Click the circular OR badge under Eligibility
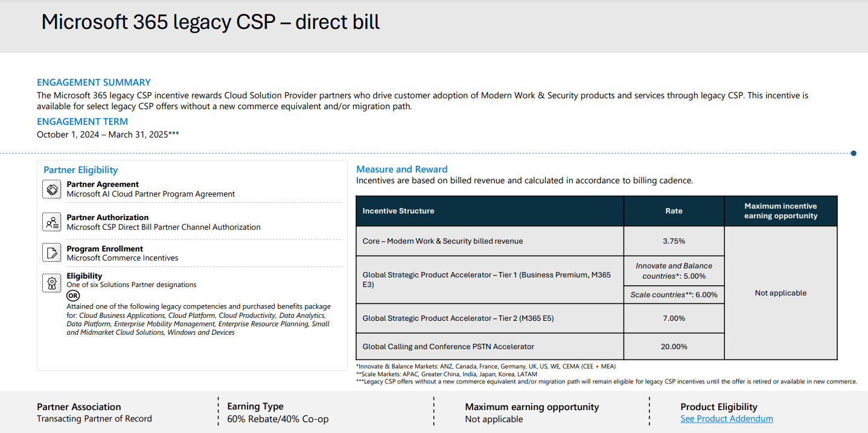Image resolution: width=868 pixels, height=433 pixels. (72, 296)
